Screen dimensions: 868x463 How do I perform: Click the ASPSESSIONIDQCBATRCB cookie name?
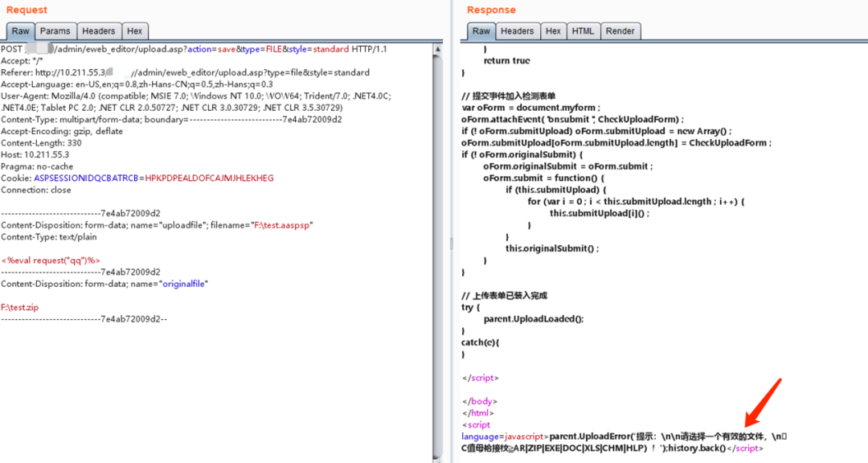[86, 178]
